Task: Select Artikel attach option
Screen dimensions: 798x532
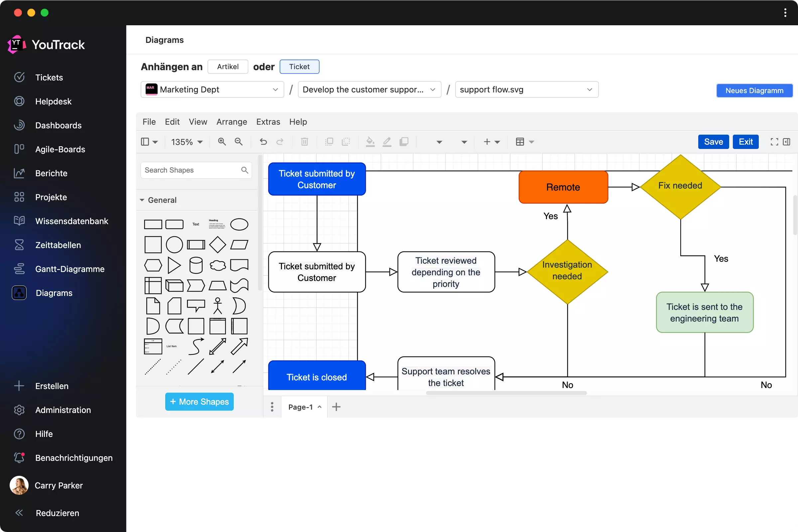Action: (x=228, y=66)
